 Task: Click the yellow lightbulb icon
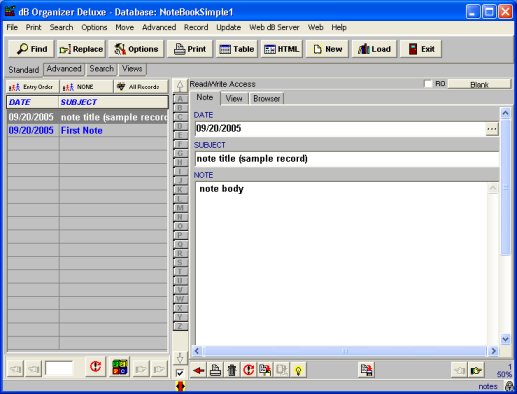pyautogui.click(x=298, y=370)
